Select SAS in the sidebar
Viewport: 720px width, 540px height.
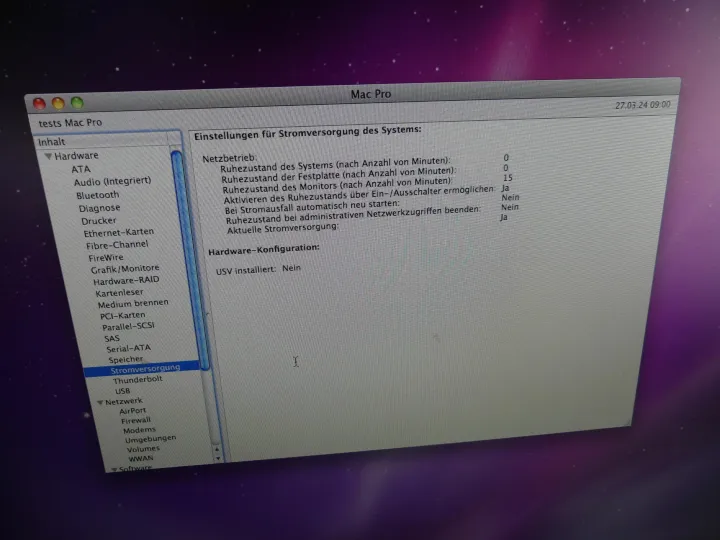click(x=112, y=338)
